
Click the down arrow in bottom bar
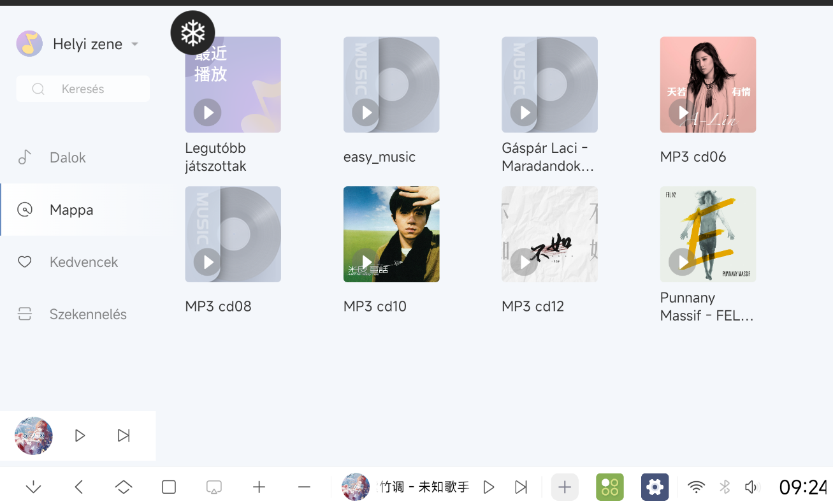[33, 487]
